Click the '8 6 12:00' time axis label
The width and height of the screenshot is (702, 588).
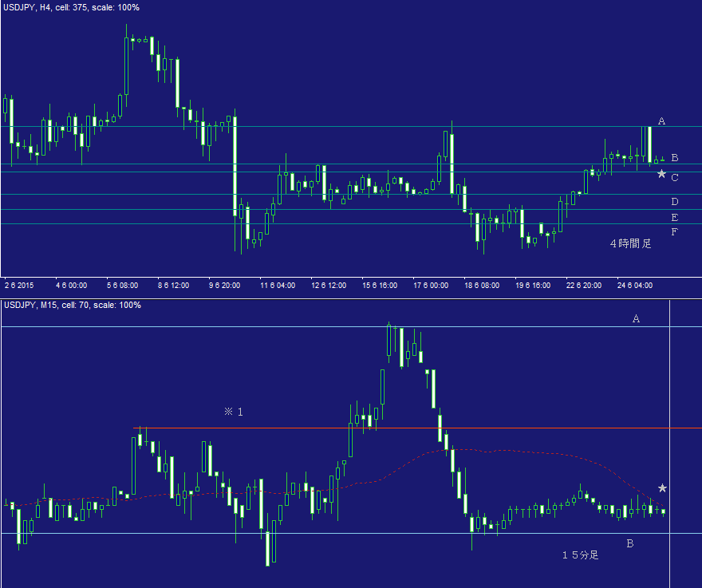click(x=173, y=286)
